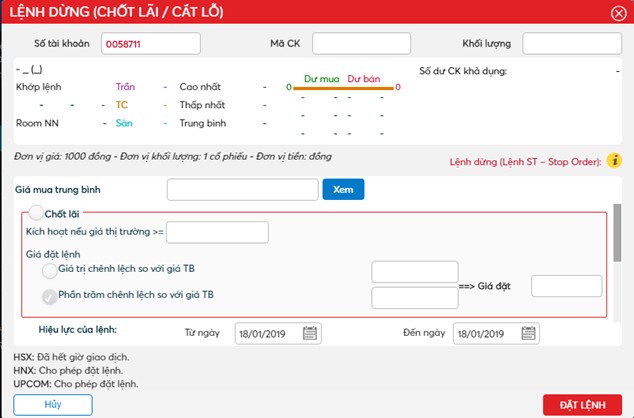
Task: Open calendar for Từ ngày date
Action: point(309,333)
